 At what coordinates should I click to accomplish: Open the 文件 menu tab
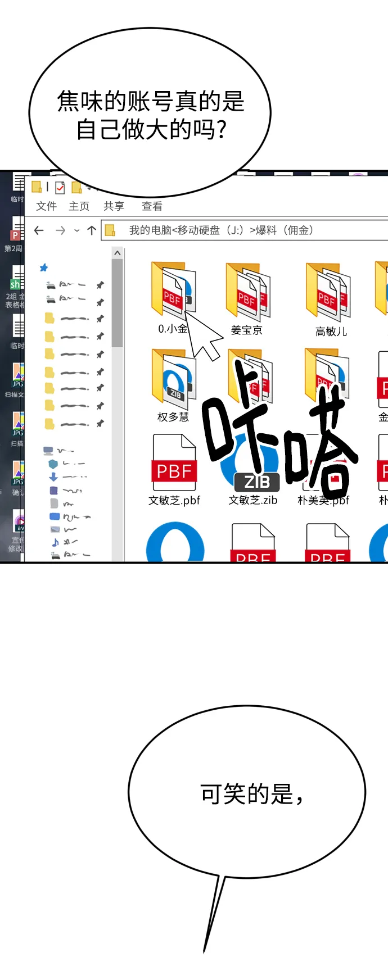[46, 206]
